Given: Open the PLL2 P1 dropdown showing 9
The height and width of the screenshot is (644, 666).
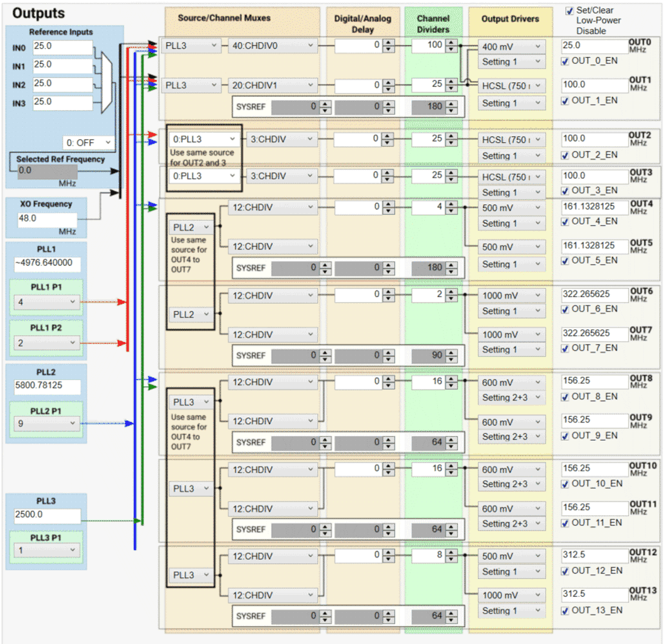Looking at the screenshot, I should [46, 423].
